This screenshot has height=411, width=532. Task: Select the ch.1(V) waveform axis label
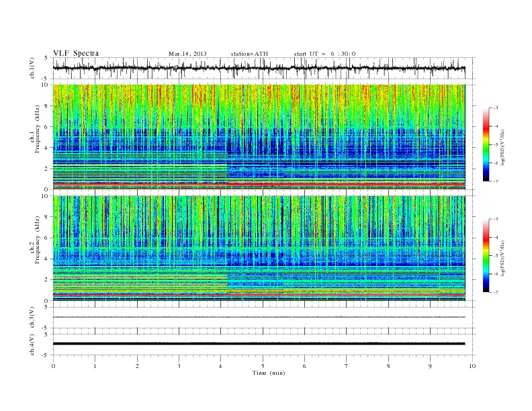tap(32, 68)
